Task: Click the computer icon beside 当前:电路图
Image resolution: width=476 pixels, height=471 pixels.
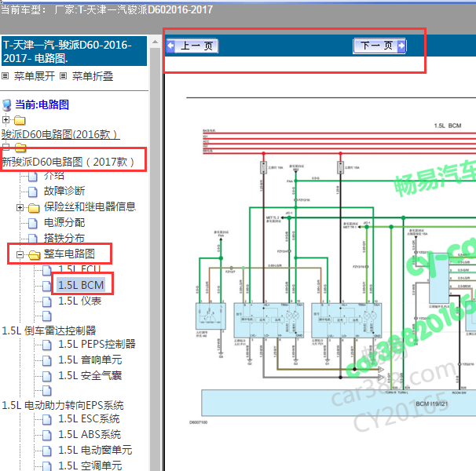Action: pos(7,105)
